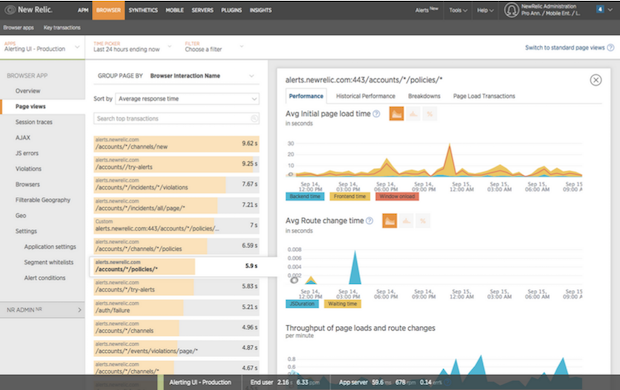Open JS errors in the sidebar
Image resolution: width=620 pixels, height=390 pixels.
click(27, 153)
